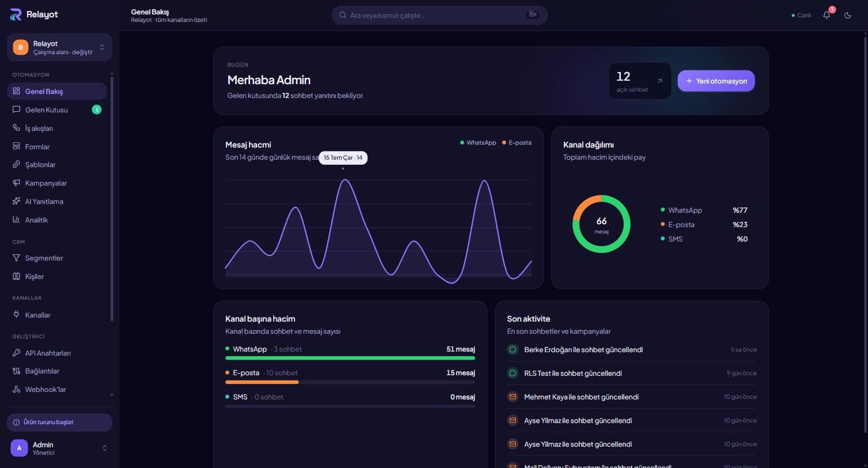868x468 pixels.
Task: Click the purple Admin avatar
Action: pos(19,448)
